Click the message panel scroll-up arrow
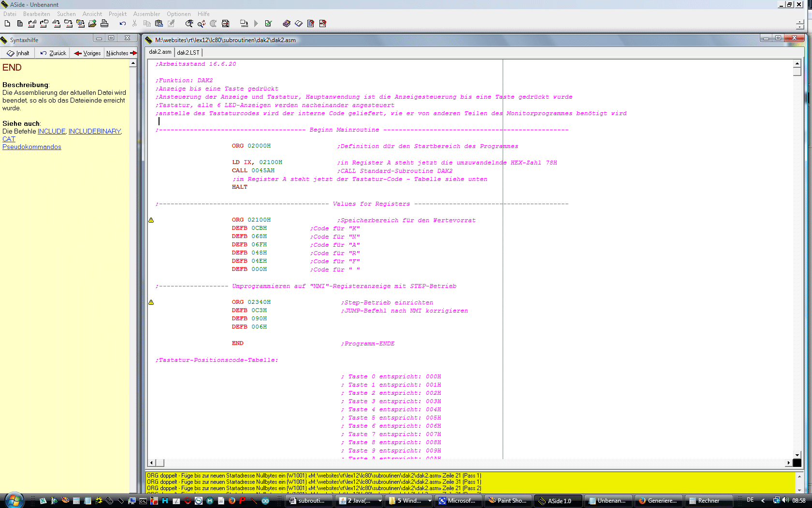Viewport: 812px width, 508px height. (799, 477)
